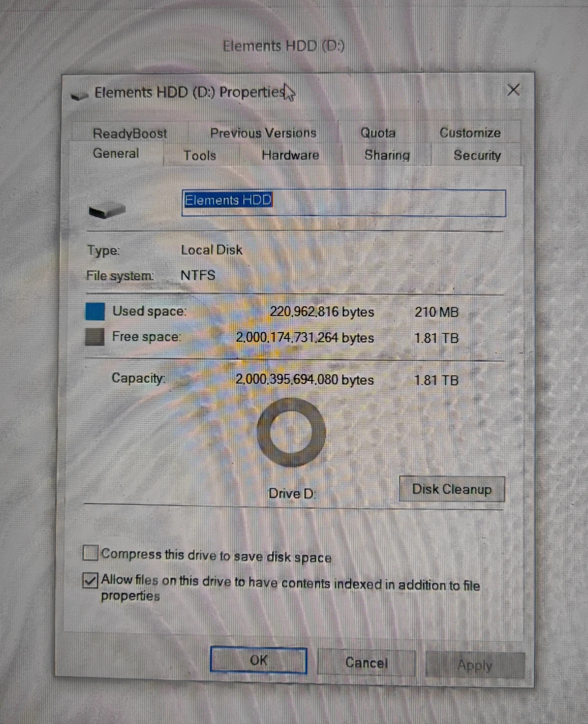
Task: Select the Quota tab
Action: click(378, 133)
